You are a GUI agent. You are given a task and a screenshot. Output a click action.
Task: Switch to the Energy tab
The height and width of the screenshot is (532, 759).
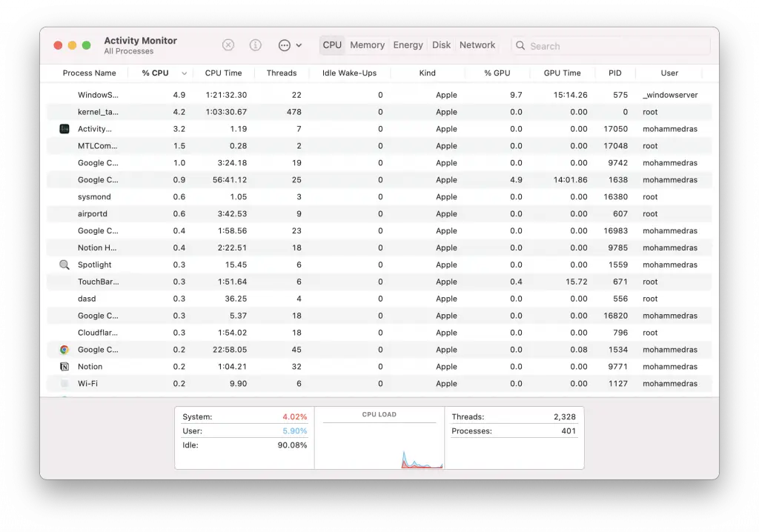point(408,45)
